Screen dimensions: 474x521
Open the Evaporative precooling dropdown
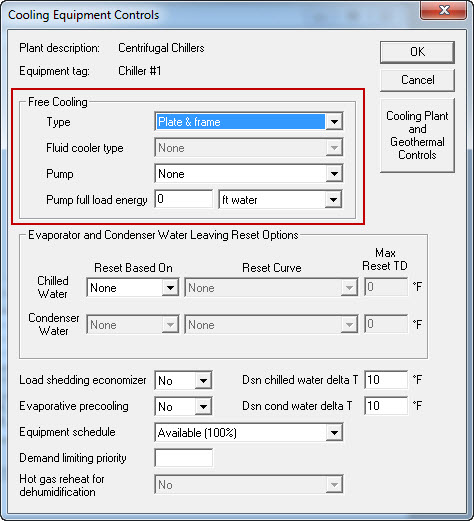coord(183,406)
